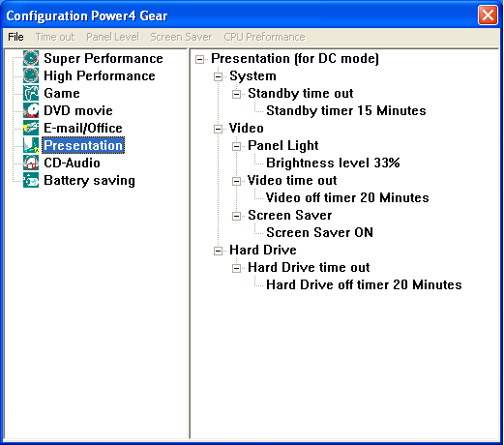This screenshot has height=445, width=504.
Task: Collapse the Screen Saver node
Action: pyautogui.click(x=237, y=216)
